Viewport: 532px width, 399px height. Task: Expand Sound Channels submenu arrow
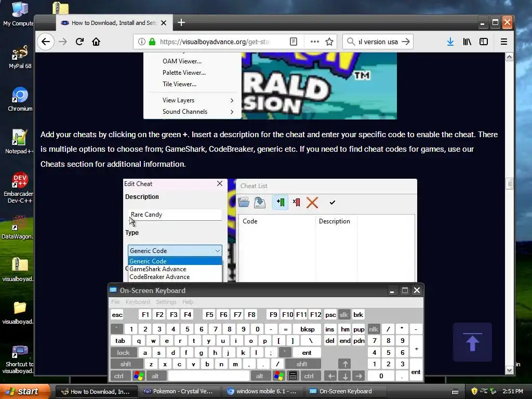coord(232,112)
